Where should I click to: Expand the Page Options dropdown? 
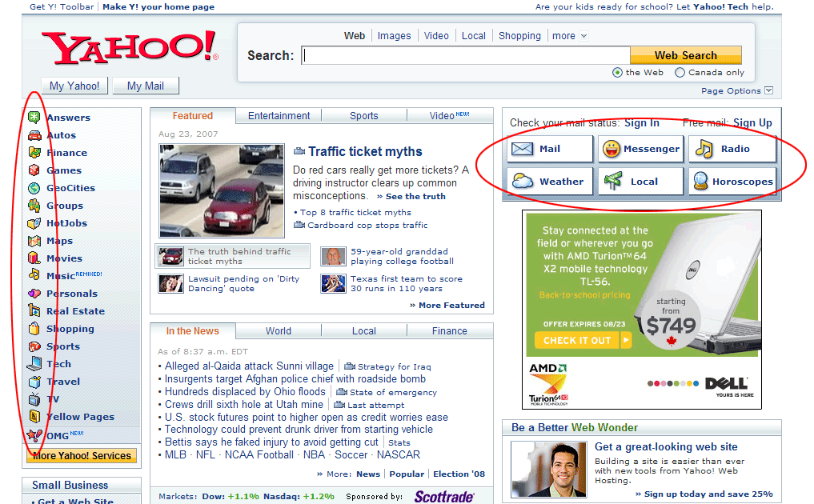[x=768, y=90]
